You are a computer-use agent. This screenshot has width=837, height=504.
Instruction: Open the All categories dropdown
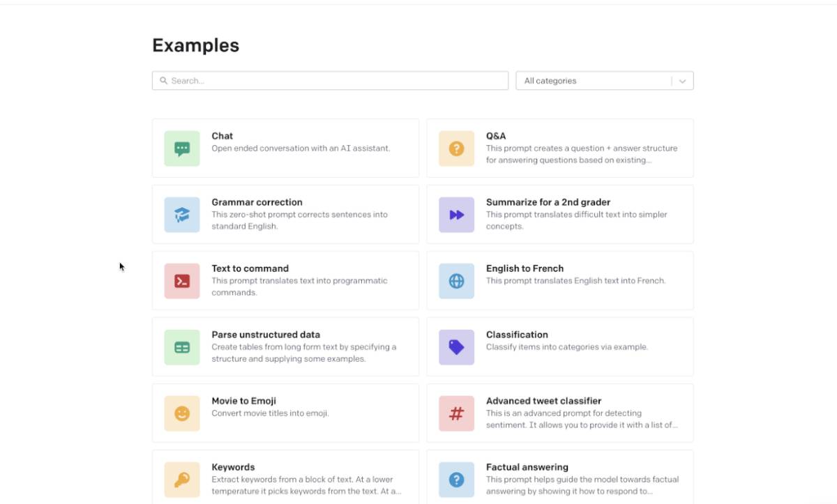point(605,81)
